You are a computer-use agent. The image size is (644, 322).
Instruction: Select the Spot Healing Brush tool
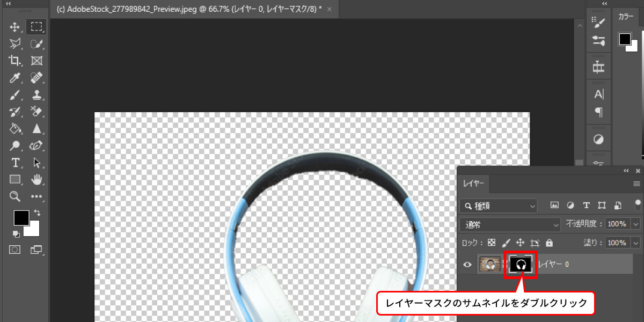pyautogui.click(x=36, y=78)
